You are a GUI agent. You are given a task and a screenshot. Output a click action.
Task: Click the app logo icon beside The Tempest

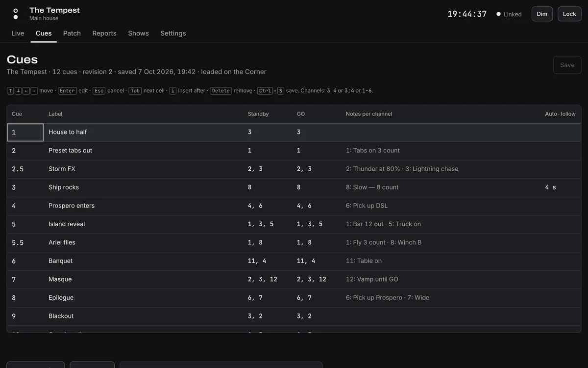16,14
